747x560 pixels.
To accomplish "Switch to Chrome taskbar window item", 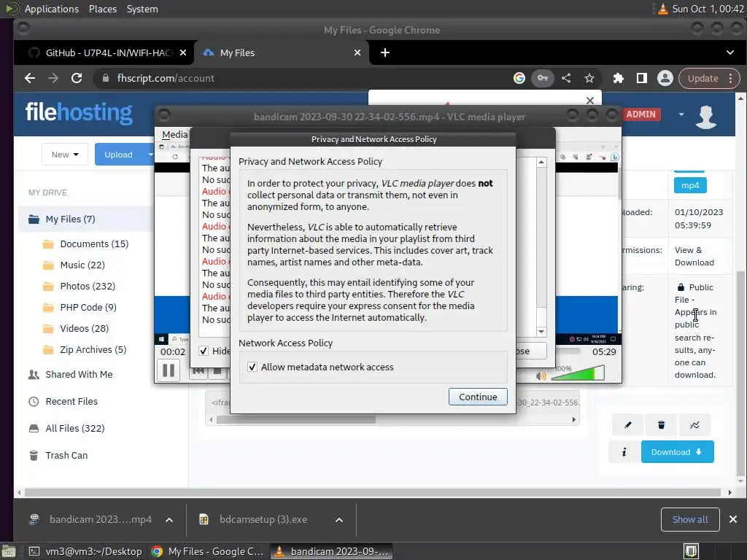I will coord(207,551).
